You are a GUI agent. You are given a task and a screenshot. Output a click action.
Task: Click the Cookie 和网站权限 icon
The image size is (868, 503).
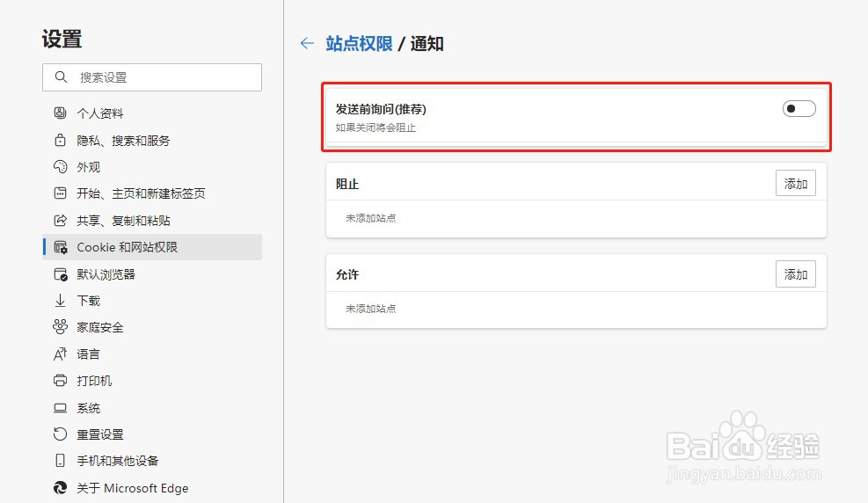[61, 247]
